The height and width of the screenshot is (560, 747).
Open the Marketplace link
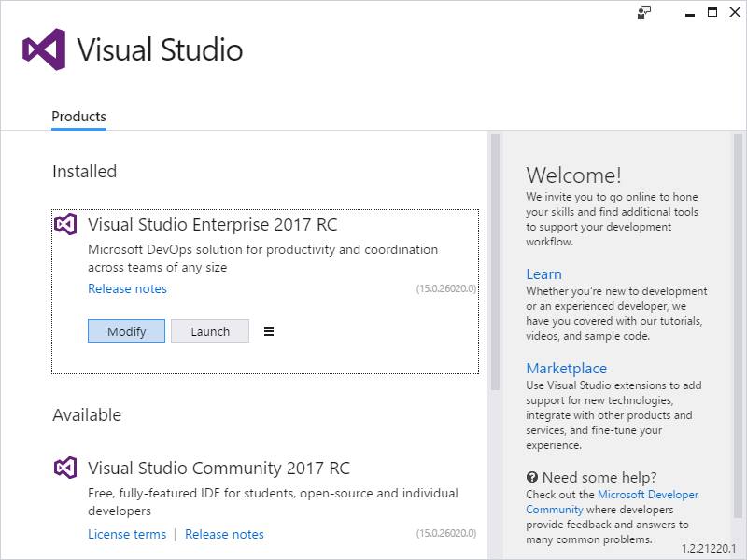click(566, 368)
